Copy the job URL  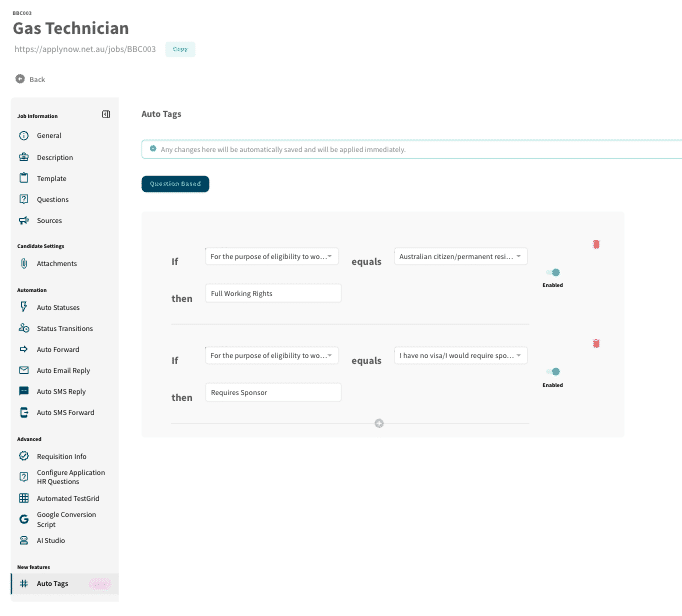pyautogui.click(x=180, y=48)
